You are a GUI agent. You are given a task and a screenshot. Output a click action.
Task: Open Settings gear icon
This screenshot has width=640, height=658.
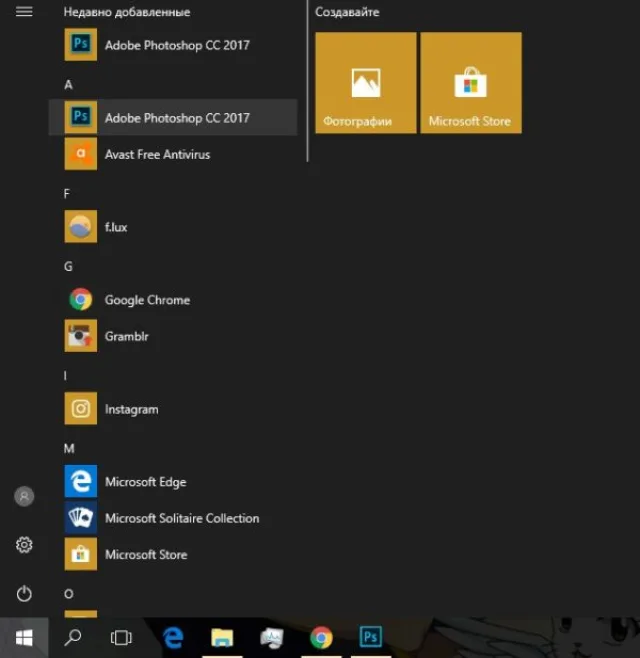point(24,545)
